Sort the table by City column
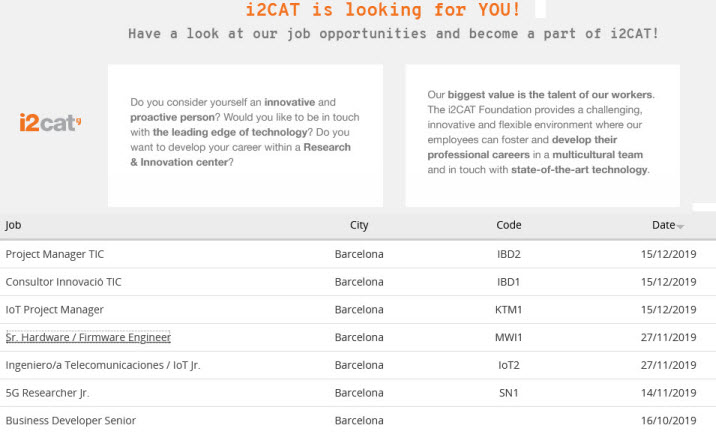 click(x=359, y=225)
